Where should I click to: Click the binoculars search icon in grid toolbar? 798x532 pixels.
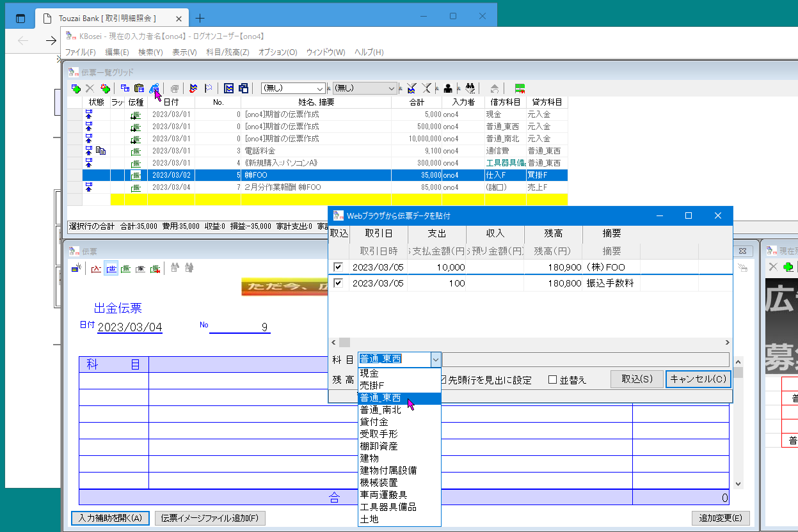tap(470, 88)
